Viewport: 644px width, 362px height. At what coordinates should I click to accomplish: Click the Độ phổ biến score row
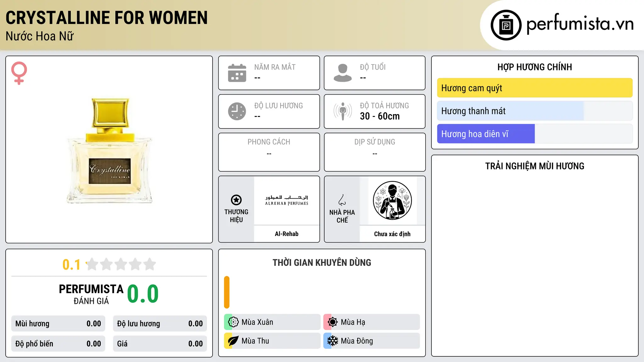pos(58,344)
